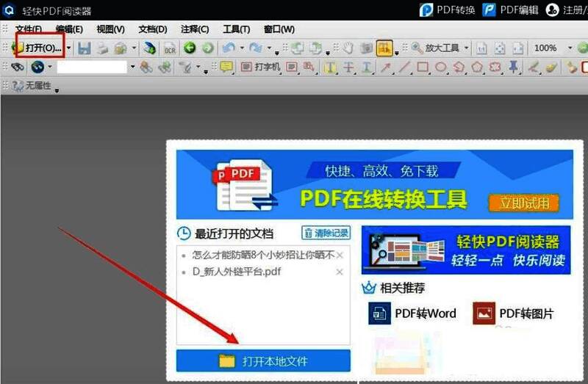Image resolution: width=588 pixels, height=384 pixels.
Task: Select the strikethrough text tool
Action: pos(348,68)
